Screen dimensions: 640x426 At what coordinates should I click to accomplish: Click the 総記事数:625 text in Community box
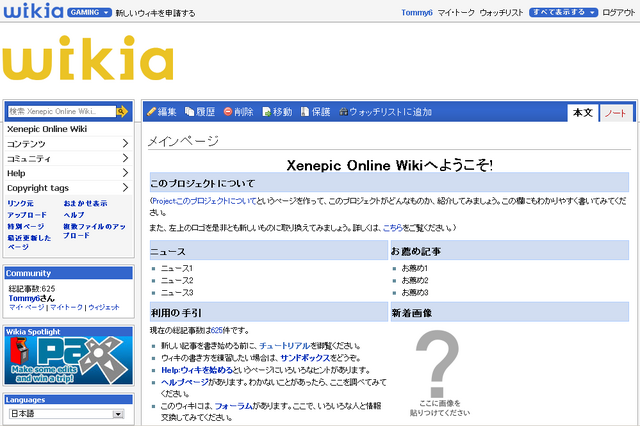tap(32, 288)
